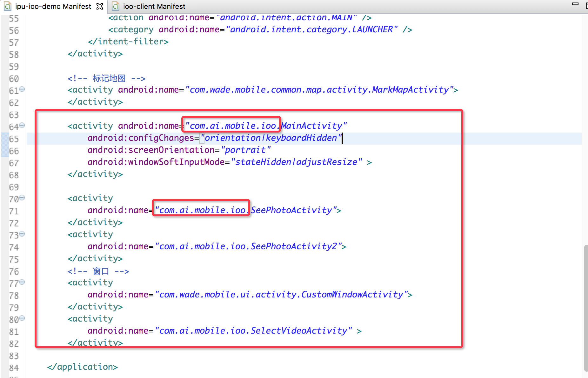Select the ipu-ioo-demo Manifest tab

pyautogui.click(x=53, y=6)
